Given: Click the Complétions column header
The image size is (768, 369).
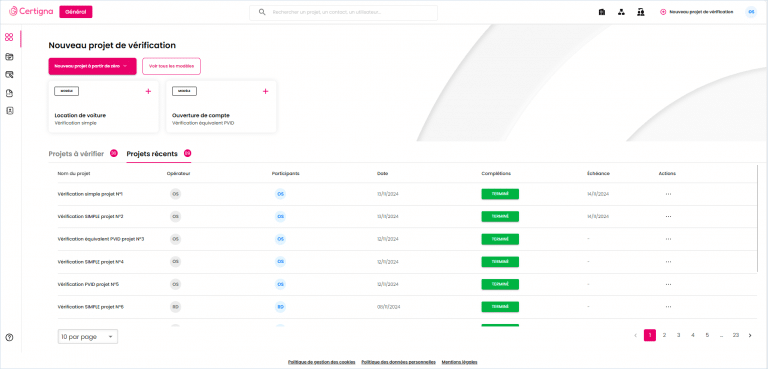Looking at the screenshot, I should coord(496,173).
